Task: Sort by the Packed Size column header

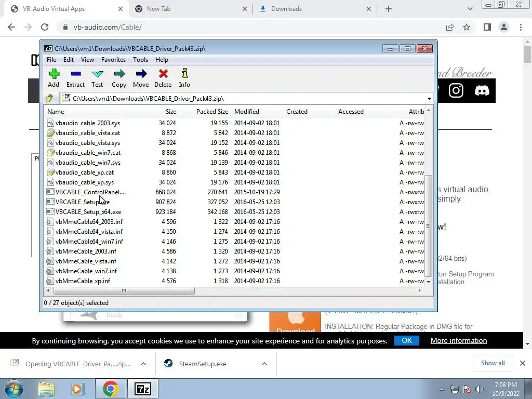Action: tap(205, 112)
